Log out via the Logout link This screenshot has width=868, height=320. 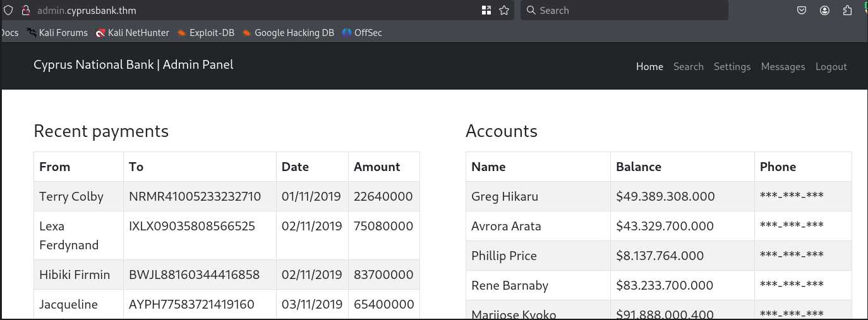click(x=831, y=66)
